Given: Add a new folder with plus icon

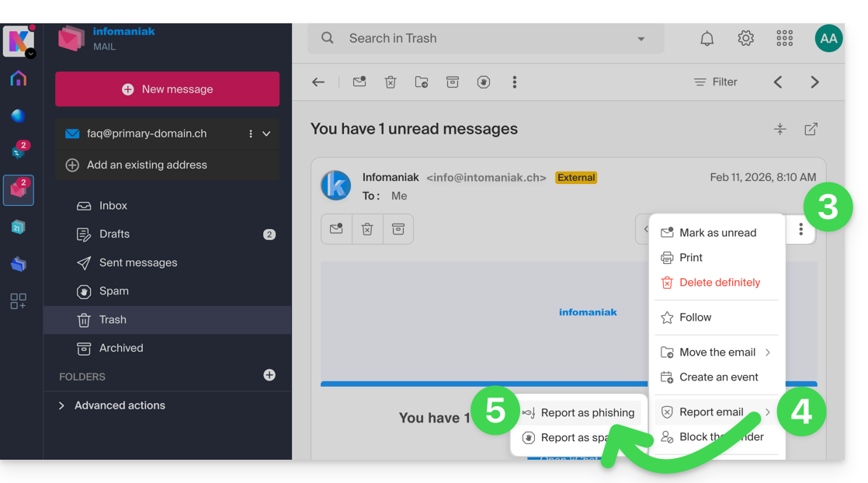Looking at the screenshot, I should coord(269,375).
